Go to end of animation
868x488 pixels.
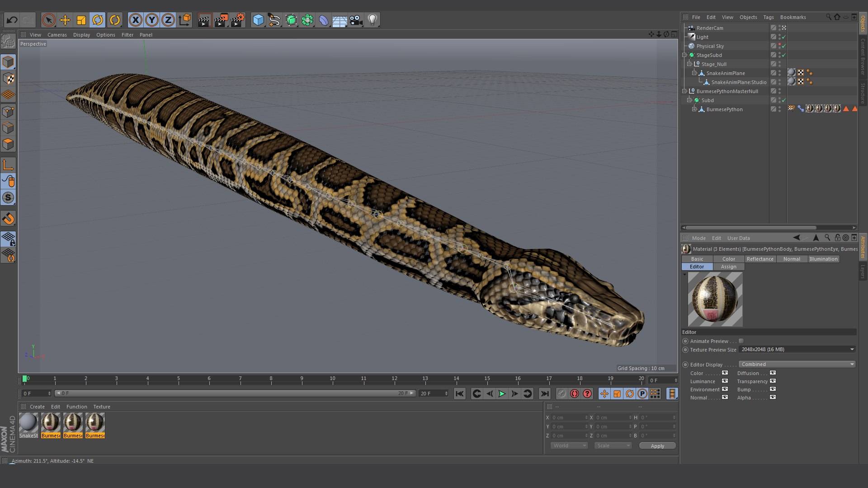545,394
